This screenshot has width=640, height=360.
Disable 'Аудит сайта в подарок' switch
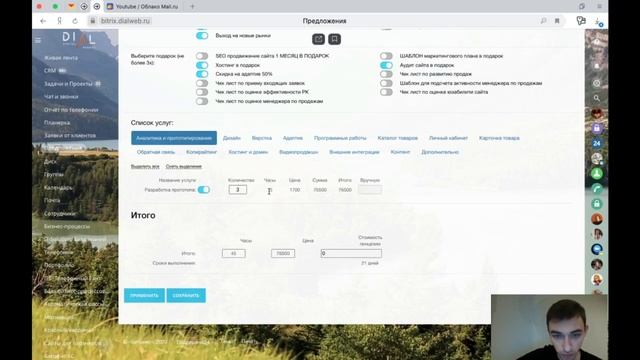(386, 65)
